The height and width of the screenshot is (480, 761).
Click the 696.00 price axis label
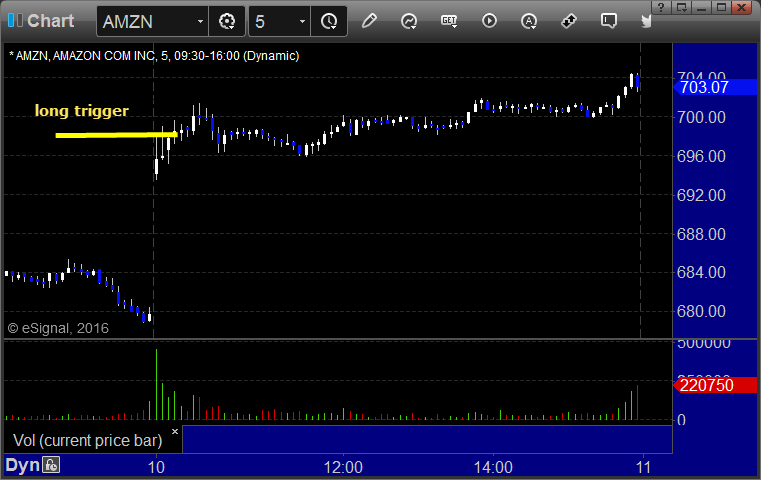[x=701, y=156]
